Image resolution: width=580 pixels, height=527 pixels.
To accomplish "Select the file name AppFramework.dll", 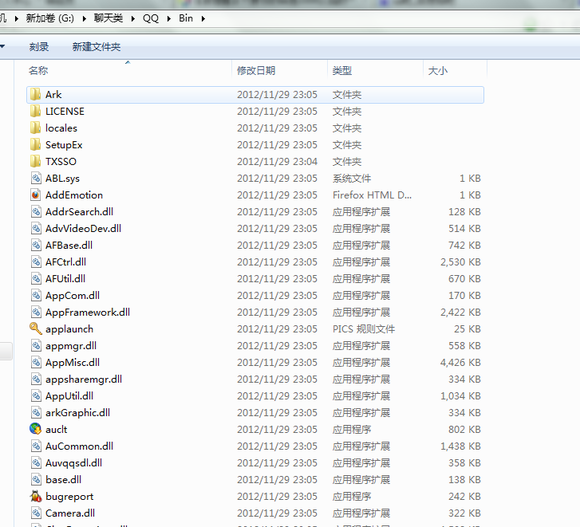I will point(88,312).
